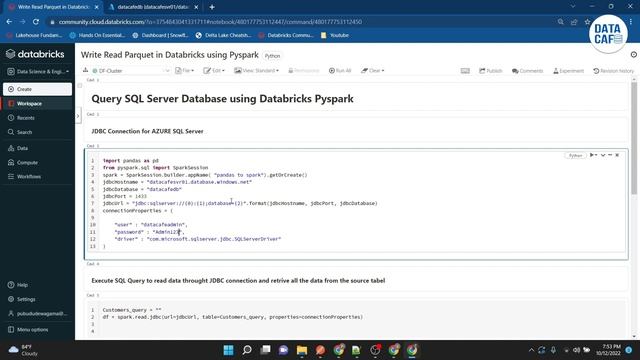Viewport: 640px width, 360px height.
Task: Click the zoom magnifier icon in address bar
Action: click(x=560, y=22)
